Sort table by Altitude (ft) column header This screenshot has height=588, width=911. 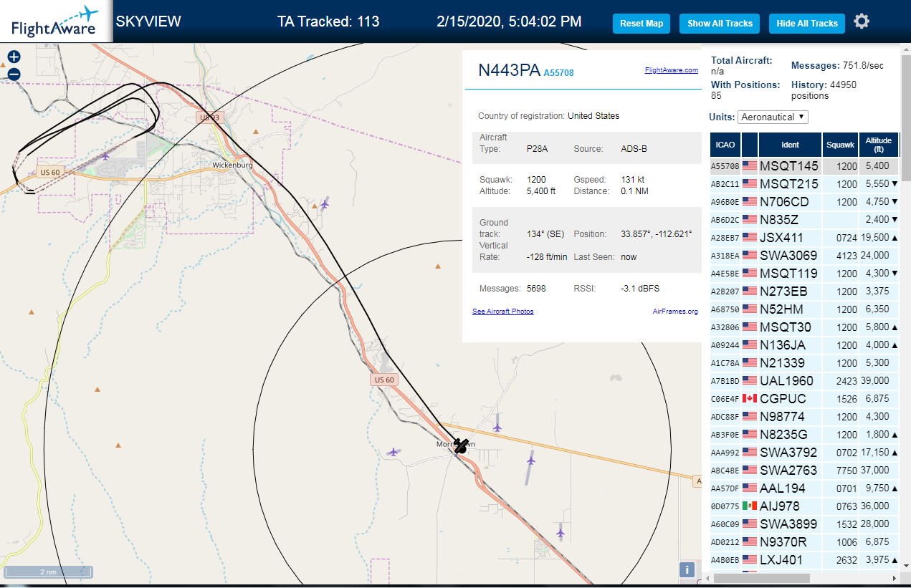click(x=878, y=145)
